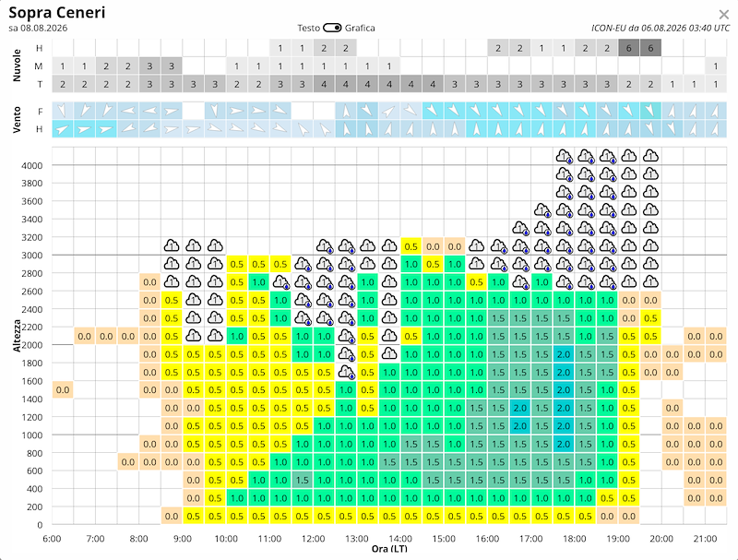Click 0.0 cell at 6:00, 1400–1600 m

click(x=63, y=390)
